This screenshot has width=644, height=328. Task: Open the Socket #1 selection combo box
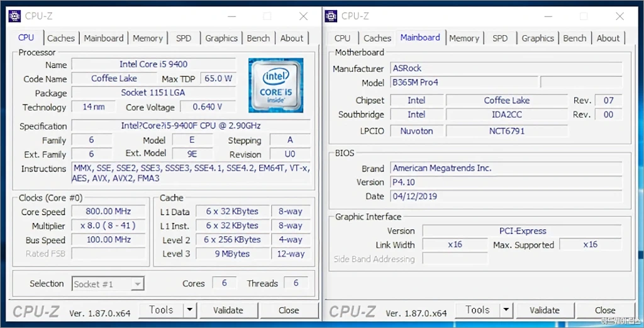tap(108, 284)
